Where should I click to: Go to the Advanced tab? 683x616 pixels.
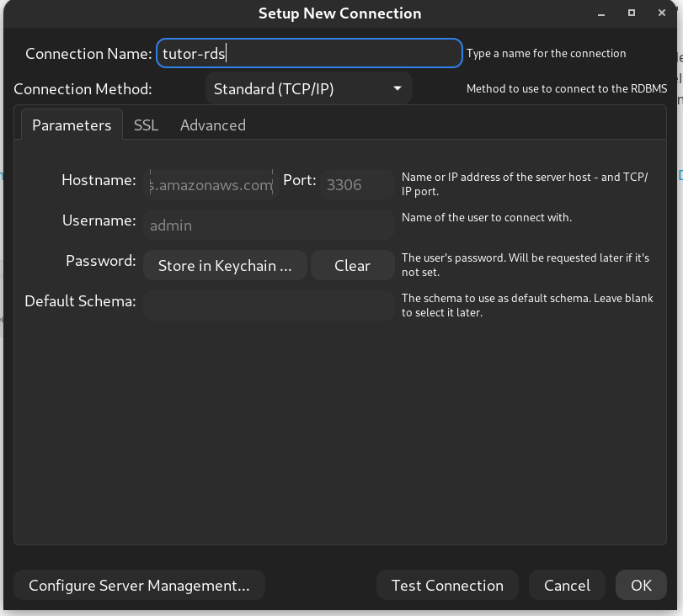(213, 125)
